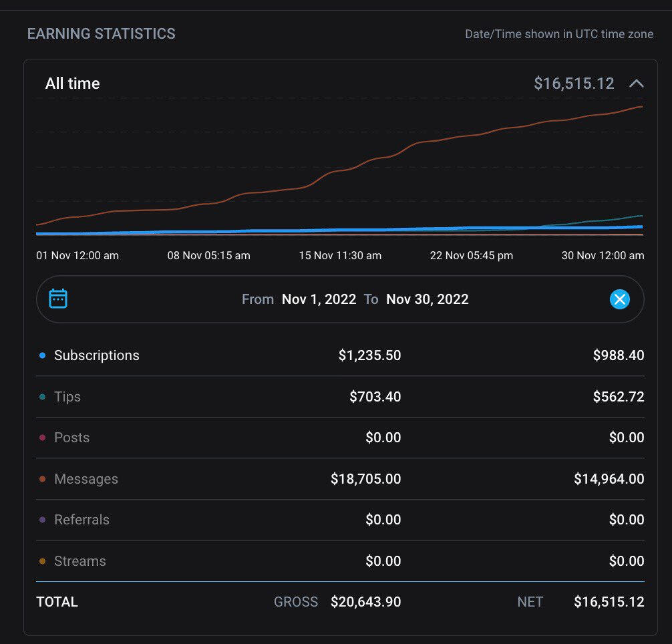Viewport: 672px width, 644px height.
Task: Toggle the Posts series dot
Action: tap(43, 438)
